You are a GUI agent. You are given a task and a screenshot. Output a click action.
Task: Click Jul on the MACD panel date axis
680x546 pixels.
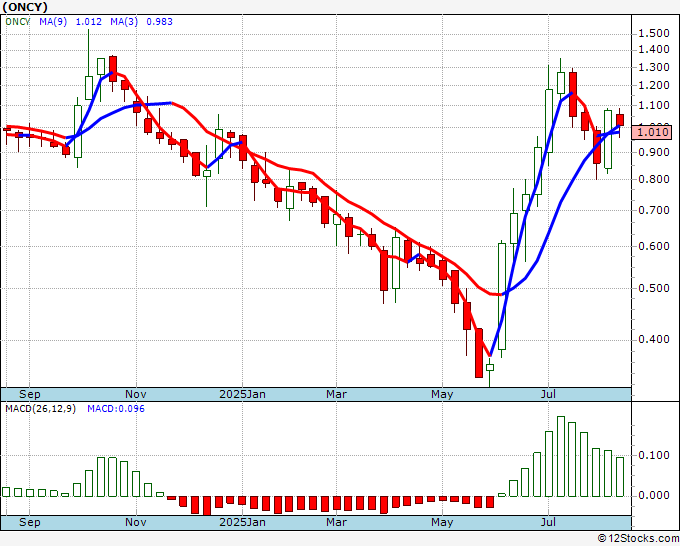coord(549,522)
